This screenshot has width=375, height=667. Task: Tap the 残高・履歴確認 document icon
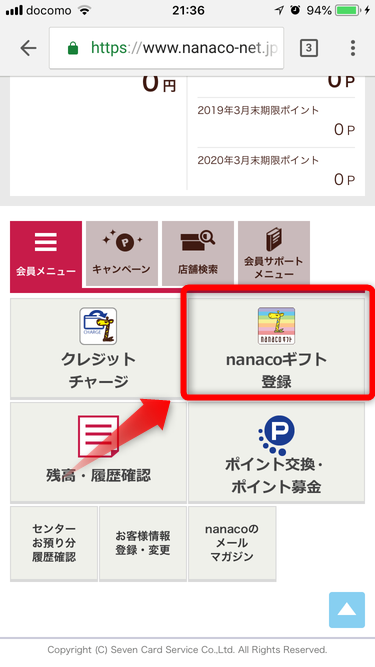pyautogui.click(x=98, y=436)
